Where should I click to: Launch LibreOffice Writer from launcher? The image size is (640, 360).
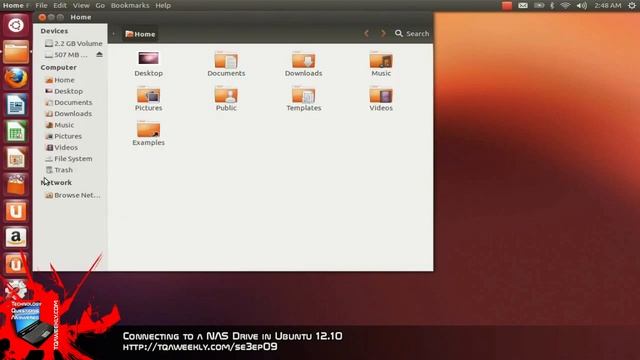coord(16,105)
